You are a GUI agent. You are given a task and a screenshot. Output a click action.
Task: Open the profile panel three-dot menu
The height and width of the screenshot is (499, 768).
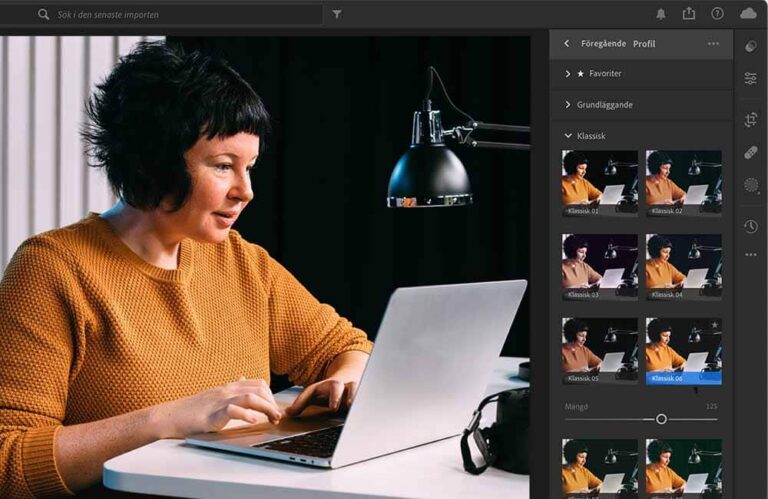click(x=713, y=44)
